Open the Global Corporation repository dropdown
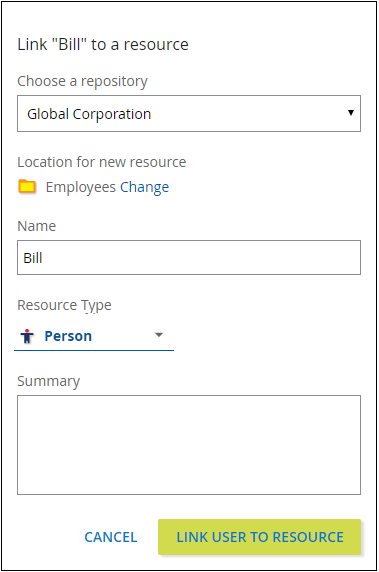Image resolution: width=379 pixels, height=572 pixels. [189, 113]
